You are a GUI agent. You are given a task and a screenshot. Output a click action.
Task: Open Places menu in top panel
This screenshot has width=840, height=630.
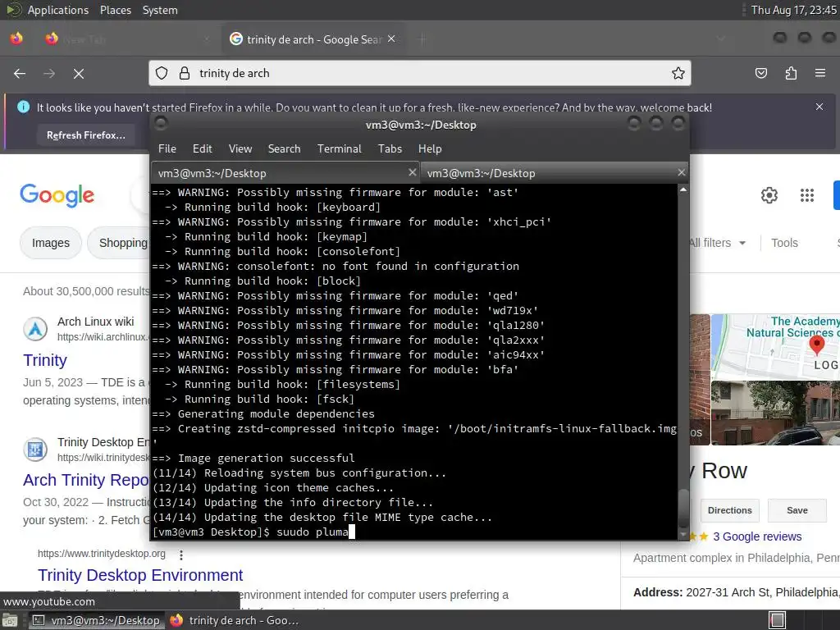click(115, 10)
